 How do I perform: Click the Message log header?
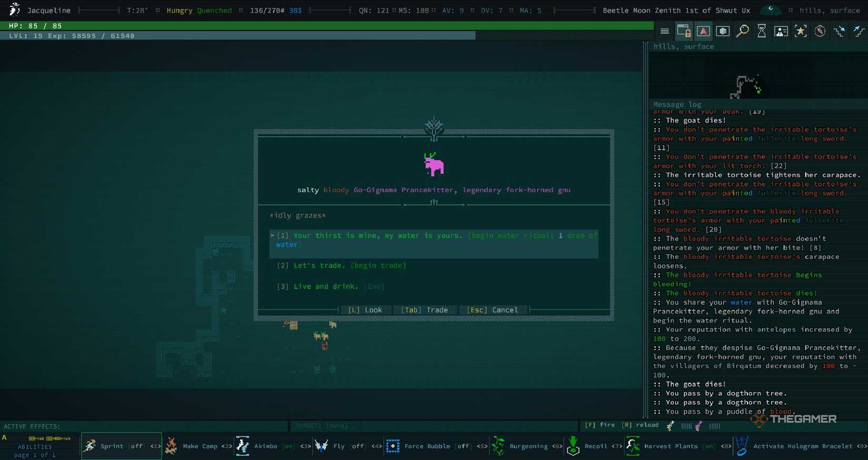click(x=677, y=104)
